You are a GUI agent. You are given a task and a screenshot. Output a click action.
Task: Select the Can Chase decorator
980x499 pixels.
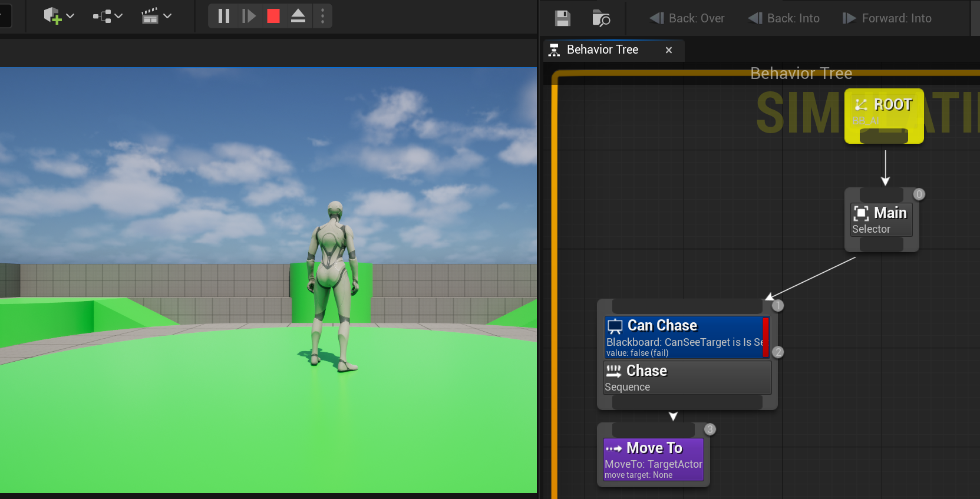687,338
